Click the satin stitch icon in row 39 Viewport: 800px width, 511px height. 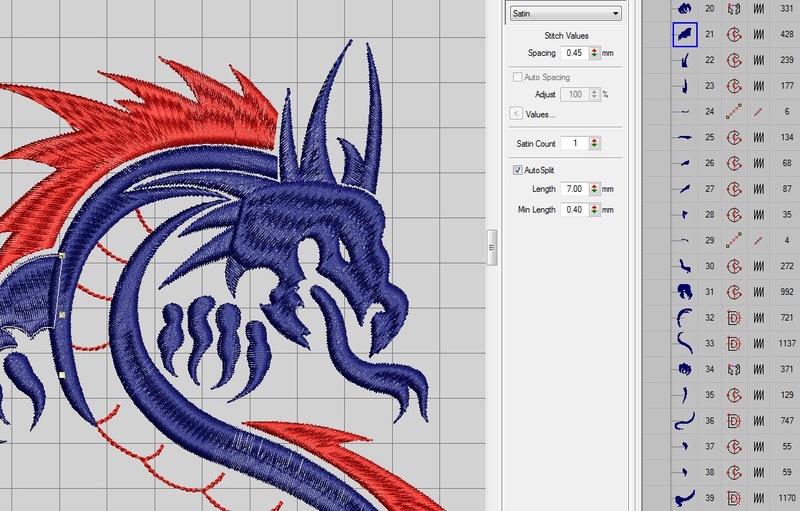click(x=759, y=498)
